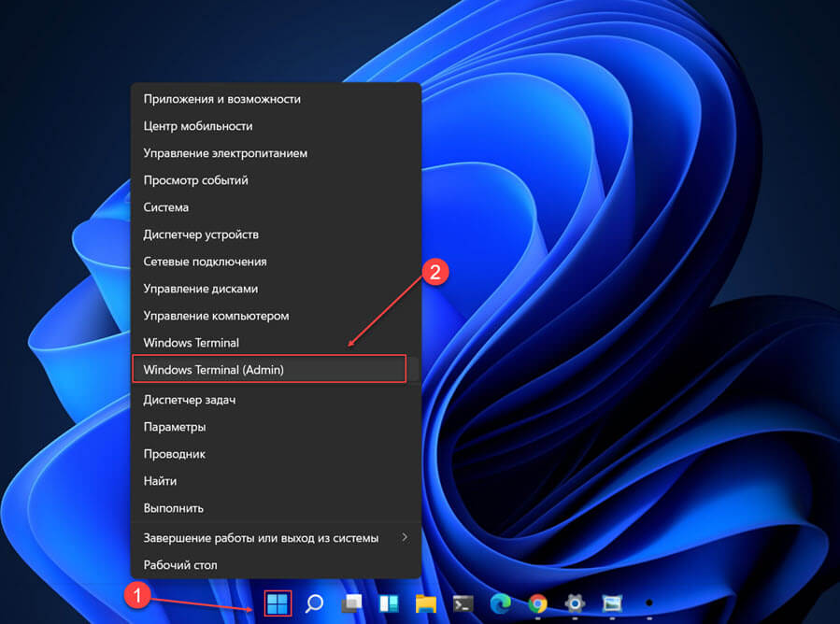Launch Диспетчер устройств

(x=276, y=234)
